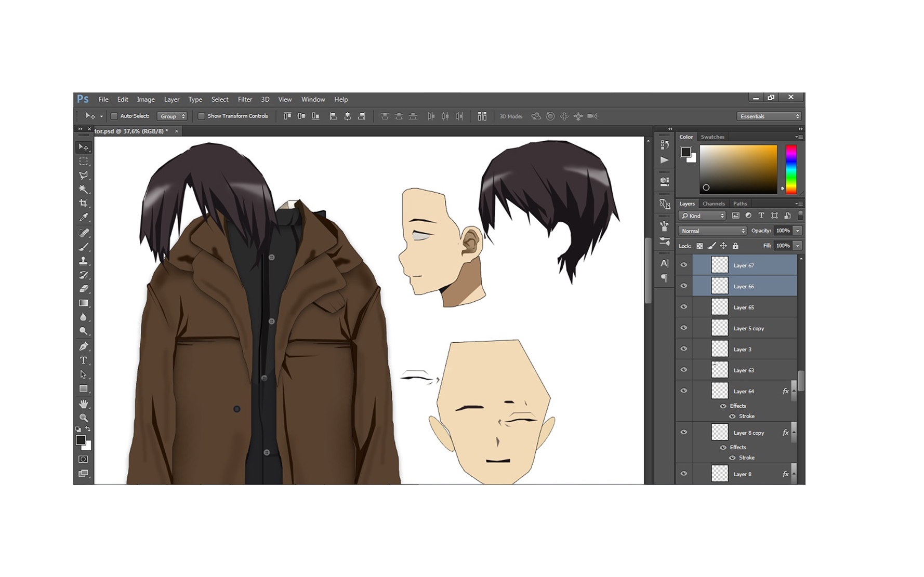The height and width of the screenshot is (577, 924).
Task: Select the Move tool
Action: tap(84, 147)
